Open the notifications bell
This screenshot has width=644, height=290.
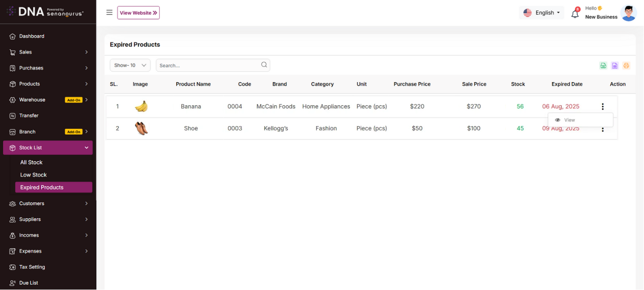click(x=575, y=13)
